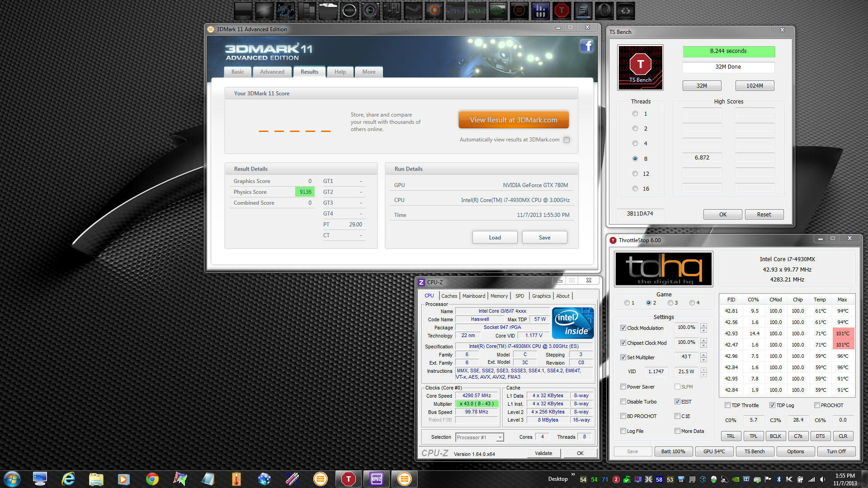The width and height of the screenshot is (868, 488).
Task: Lower VID wattage value with down arrow
Action: point(703,375)
